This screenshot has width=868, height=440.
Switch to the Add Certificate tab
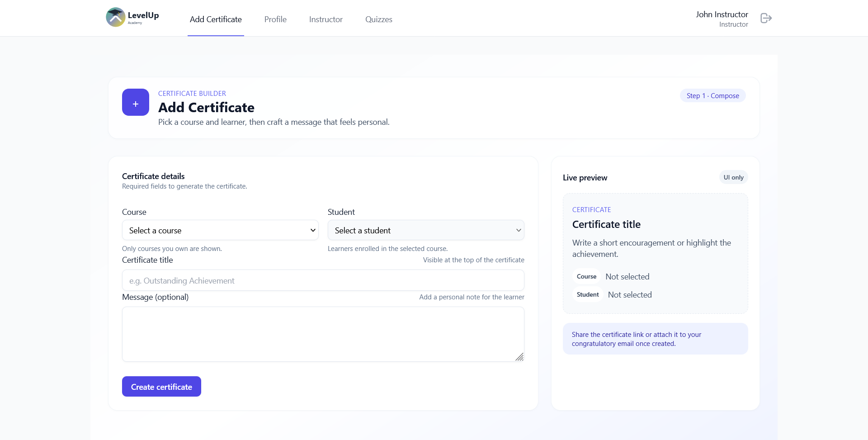click(216, 19)
